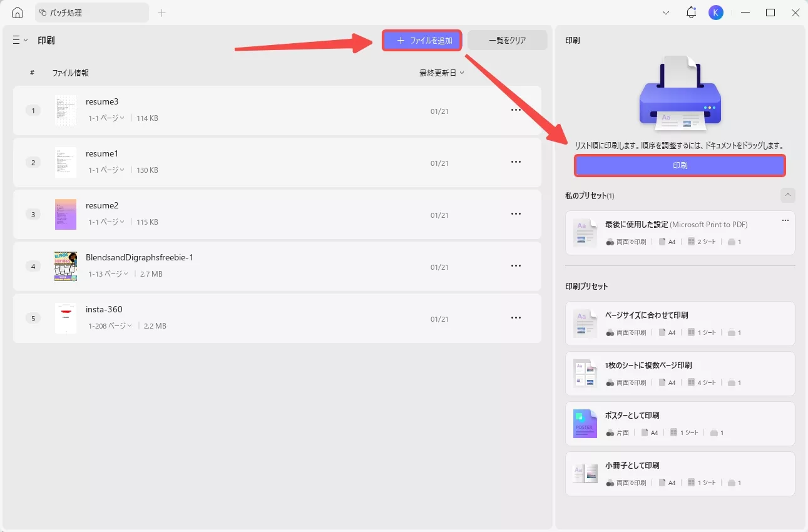Open more options for resume3
808x532 pixels.
tap(516, 110)
